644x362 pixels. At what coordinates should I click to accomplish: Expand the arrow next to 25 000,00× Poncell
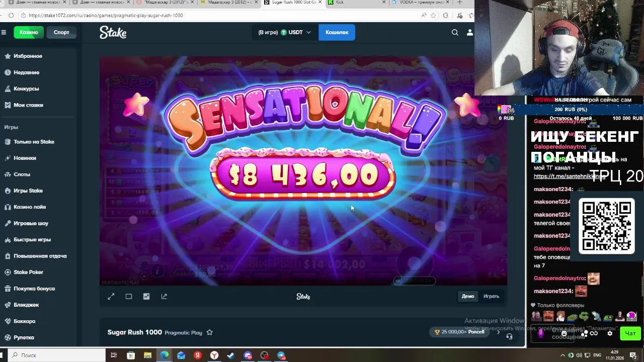499,332
